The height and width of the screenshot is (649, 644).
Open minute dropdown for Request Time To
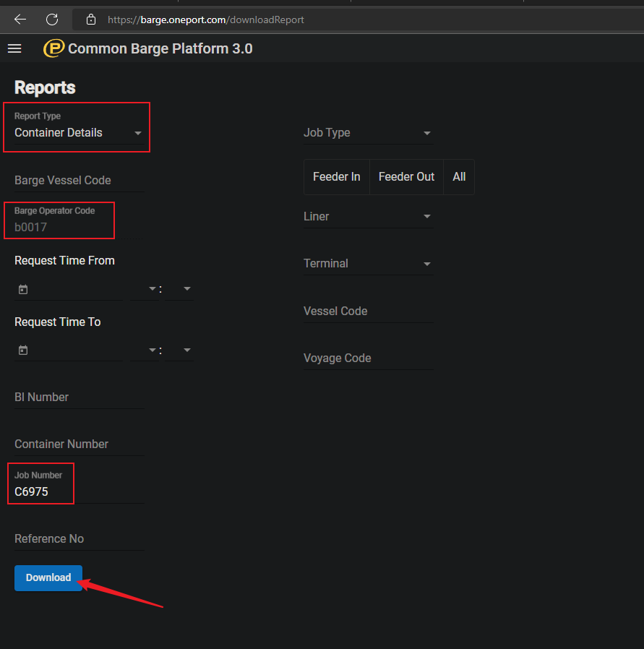(179, 351)
